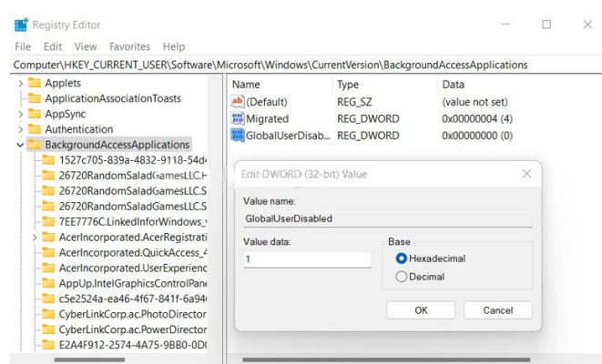Open the File menu

[x=23, y=46]
